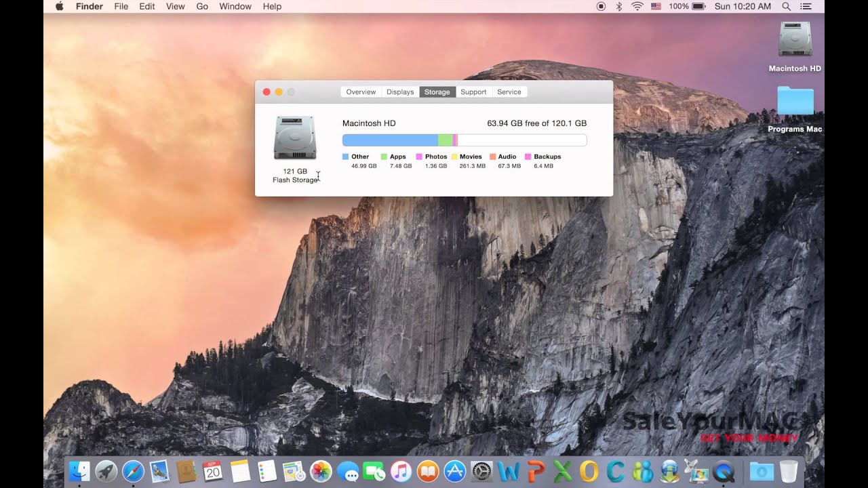Open the View menu
Screen dimensions: 868x488
click(176, 6)
